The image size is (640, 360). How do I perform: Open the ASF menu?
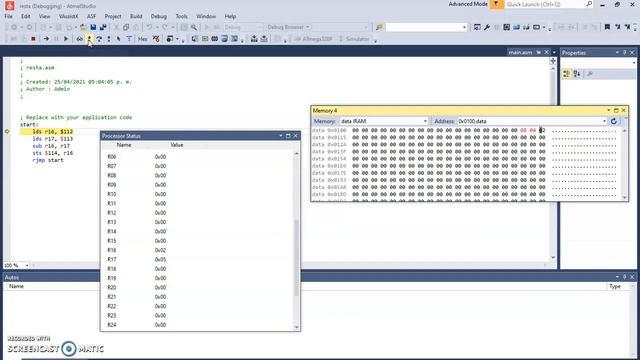pos(91,16)
